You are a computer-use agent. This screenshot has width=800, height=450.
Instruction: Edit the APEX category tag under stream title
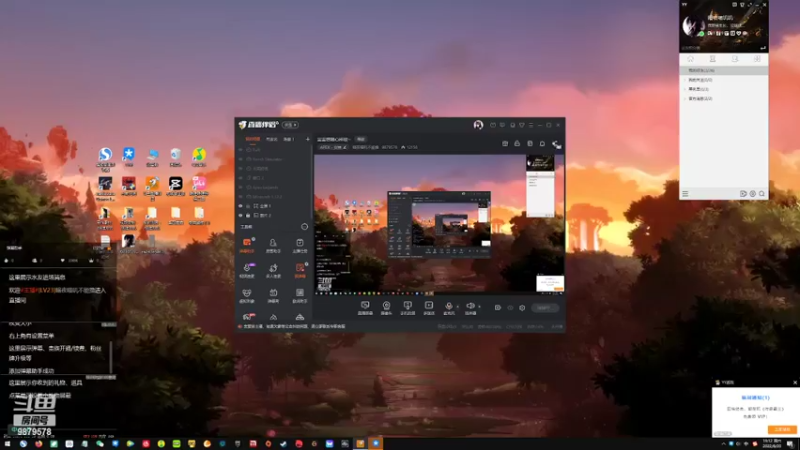coord(333,147)
